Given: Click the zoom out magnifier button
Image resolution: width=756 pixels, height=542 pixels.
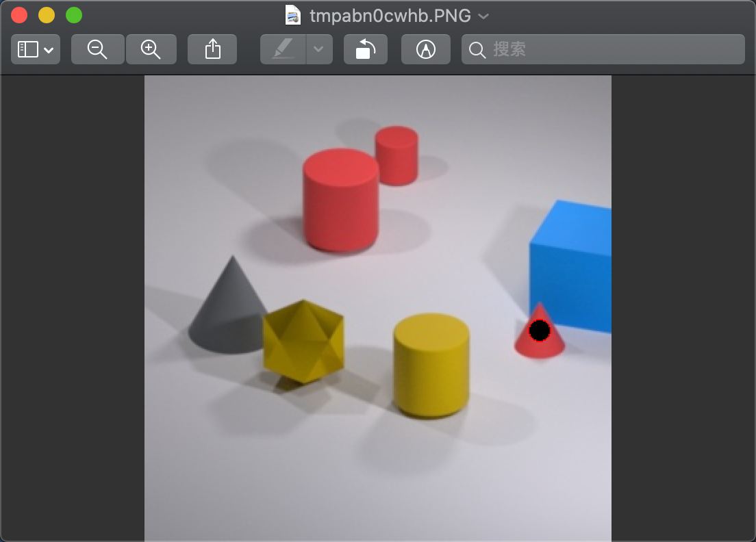Looking at the screenshot, I should [x=97, y=49].
